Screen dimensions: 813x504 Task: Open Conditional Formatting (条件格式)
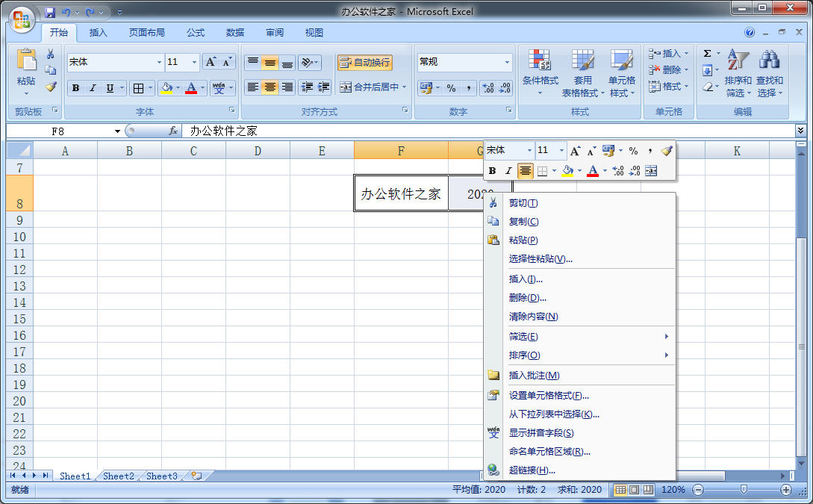pyautogui.click(x=541, y=72)
